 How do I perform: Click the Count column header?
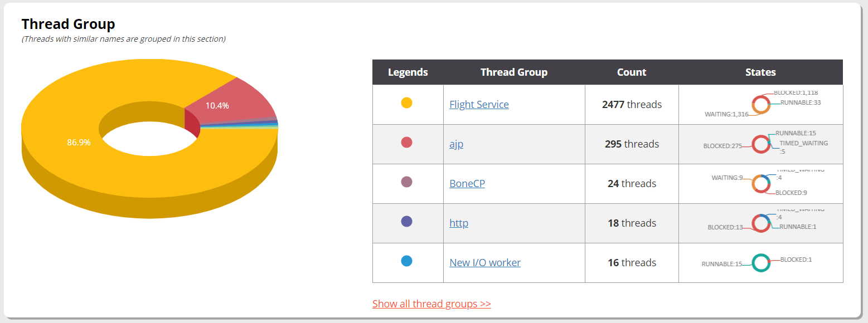631,72
